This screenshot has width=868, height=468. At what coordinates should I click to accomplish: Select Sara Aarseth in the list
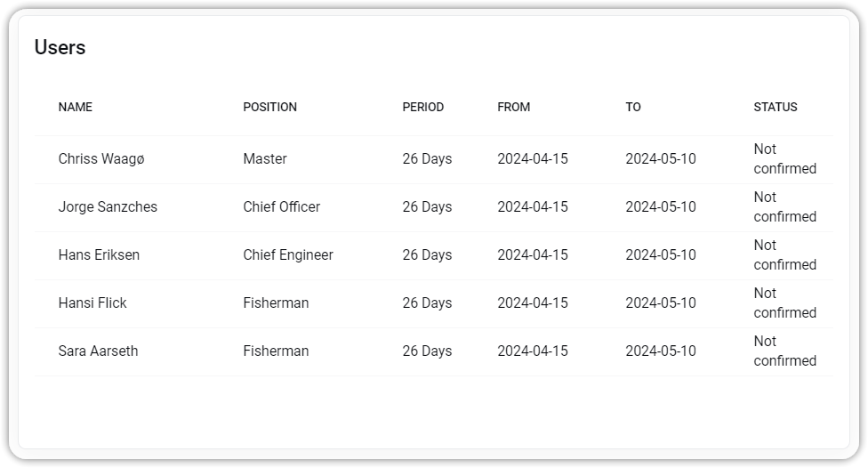(433, 351)
